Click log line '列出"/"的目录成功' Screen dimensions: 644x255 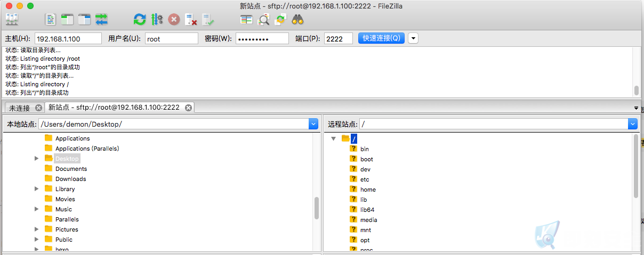[44, 93]
